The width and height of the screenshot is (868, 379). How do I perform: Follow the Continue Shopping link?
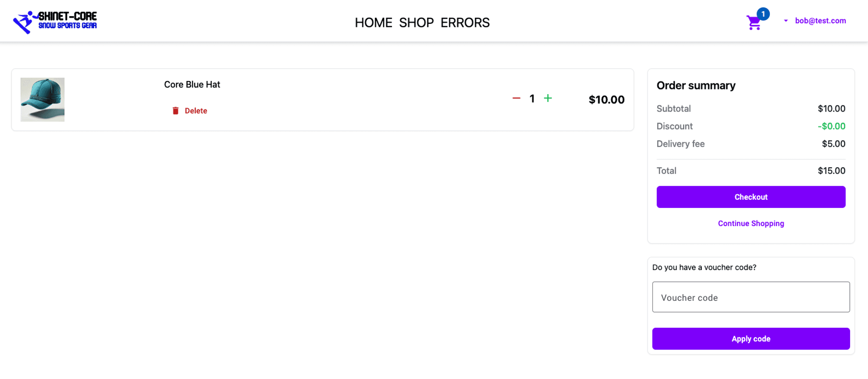click(x=751, y=224)
